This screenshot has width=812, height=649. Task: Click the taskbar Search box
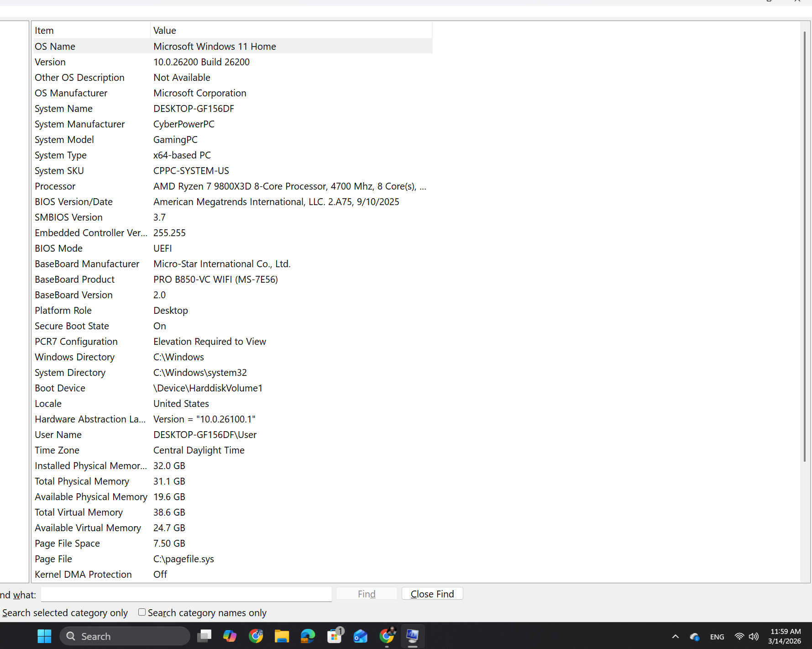click(x=125, y=636)
